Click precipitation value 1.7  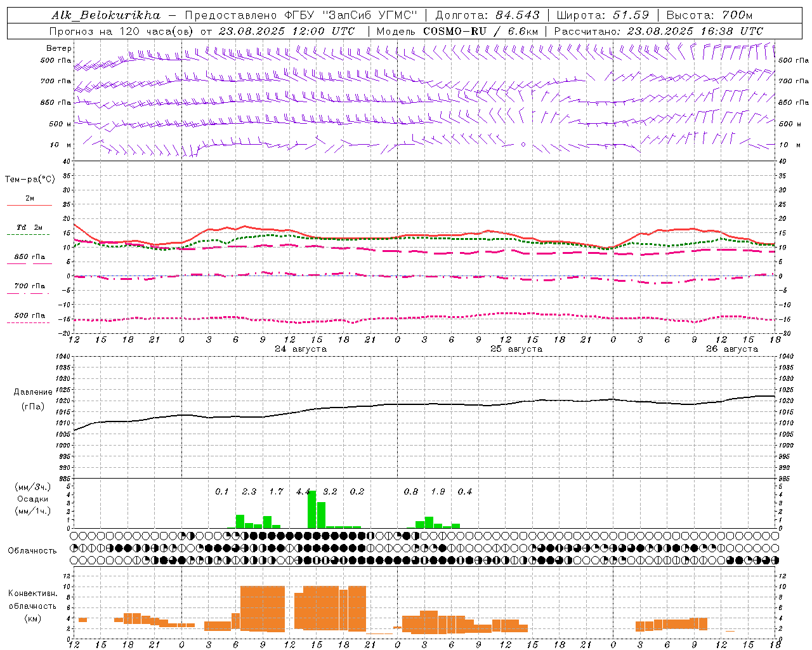point(276,492)
